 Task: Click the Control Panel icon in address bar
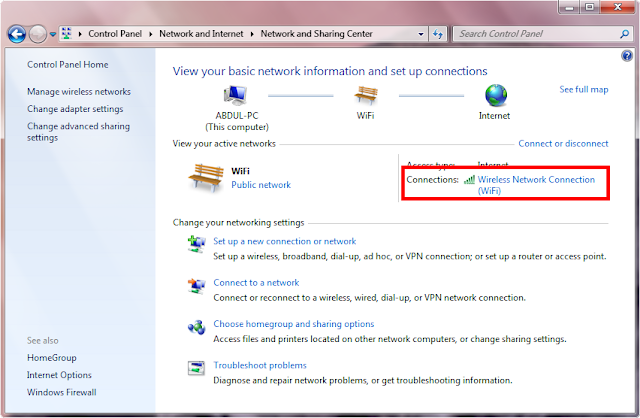pos(67,33)
